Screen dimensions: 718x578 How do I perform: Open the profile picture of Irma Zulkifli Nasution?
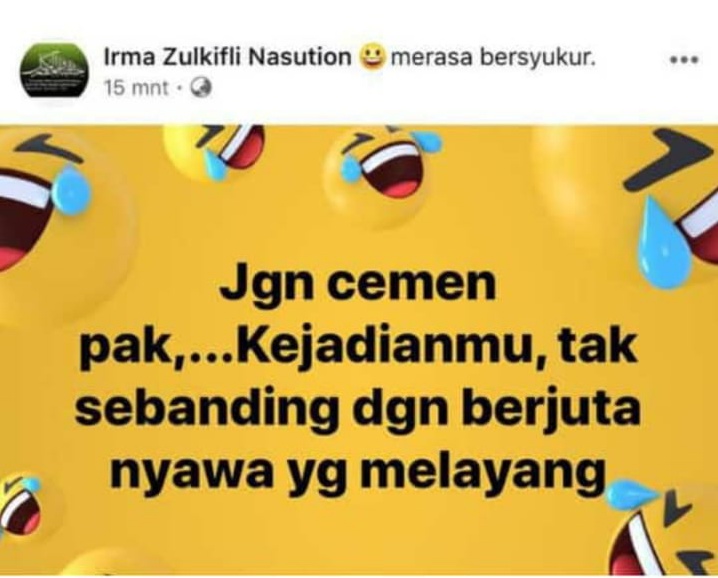[x=54, y=70]
